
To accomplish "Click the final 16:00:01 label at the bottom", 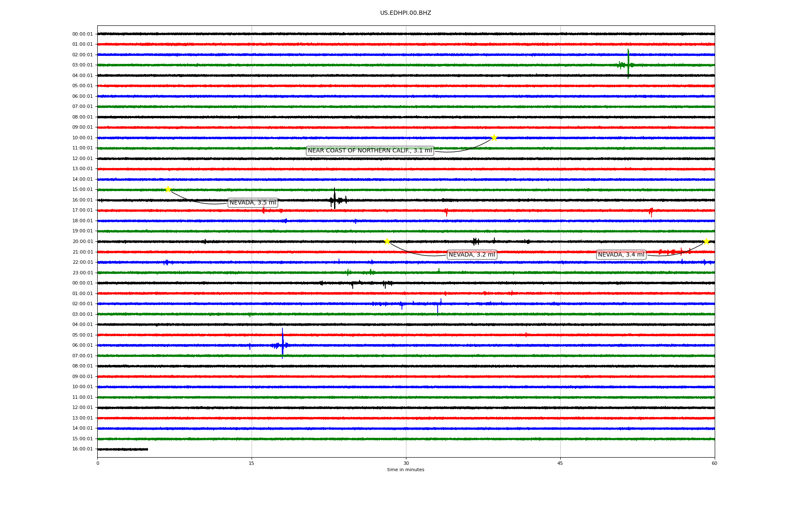I will coord(82,449).
